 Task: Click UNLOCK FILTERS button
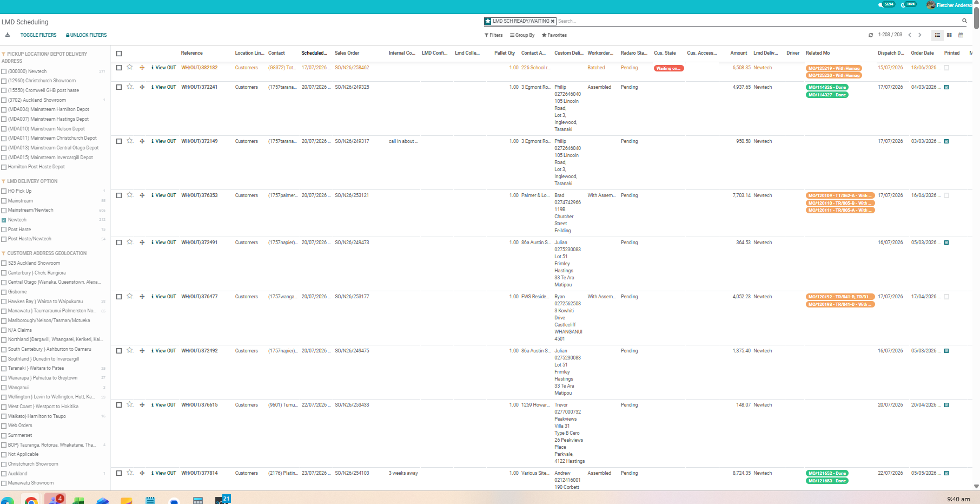[x=87, y=35]
